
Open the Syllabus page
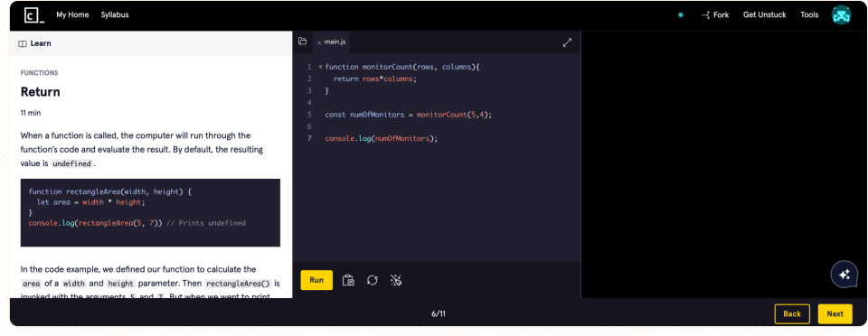pyautogui.click(x=115, y=15)
